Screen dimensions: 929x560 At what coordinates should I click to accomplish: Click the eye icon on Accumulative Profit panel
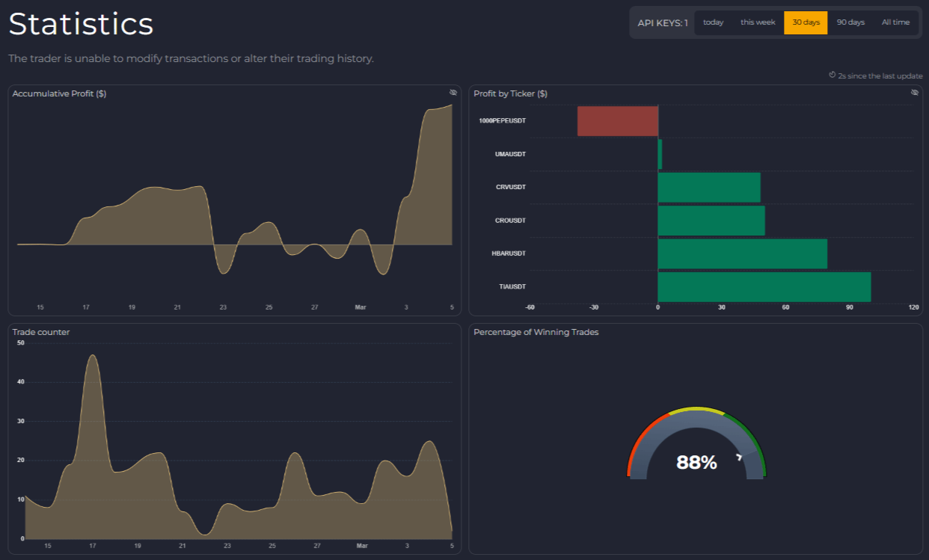(453, 91)
